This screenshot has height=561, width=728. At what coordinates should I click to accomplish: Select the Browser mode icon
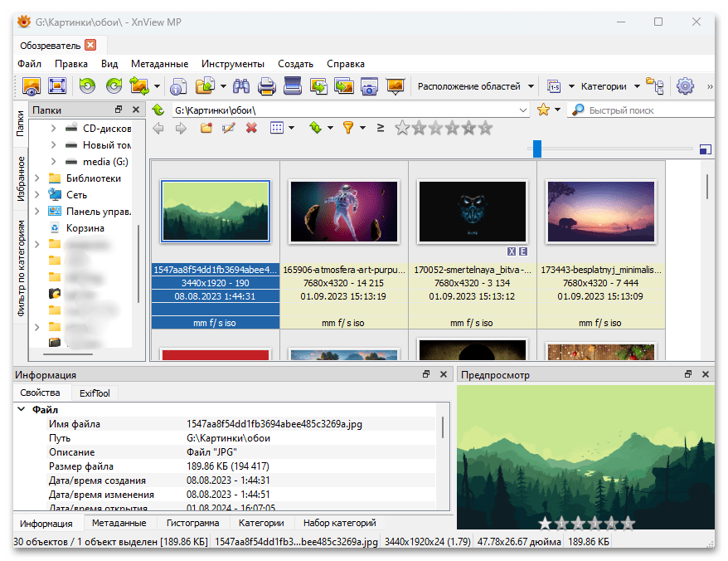pos(32,85)
